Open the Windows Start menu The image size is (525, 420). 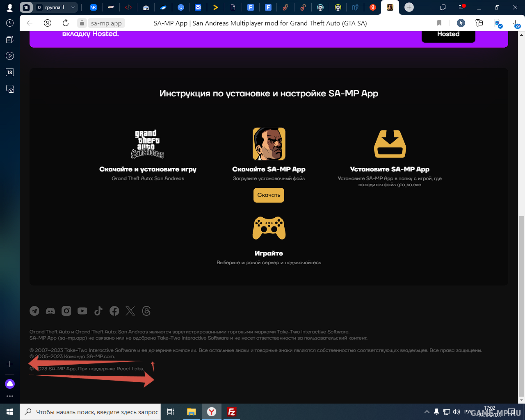(10, 412)
